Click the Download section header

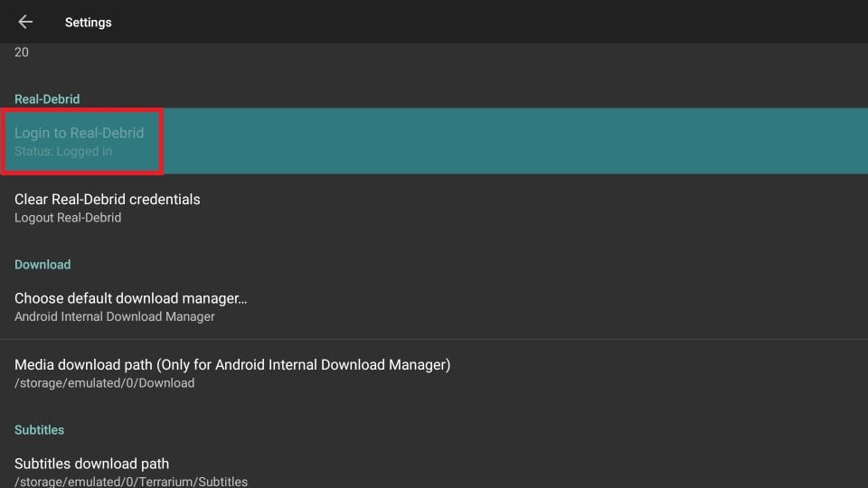pyautogui.click(x=42, y=265)
